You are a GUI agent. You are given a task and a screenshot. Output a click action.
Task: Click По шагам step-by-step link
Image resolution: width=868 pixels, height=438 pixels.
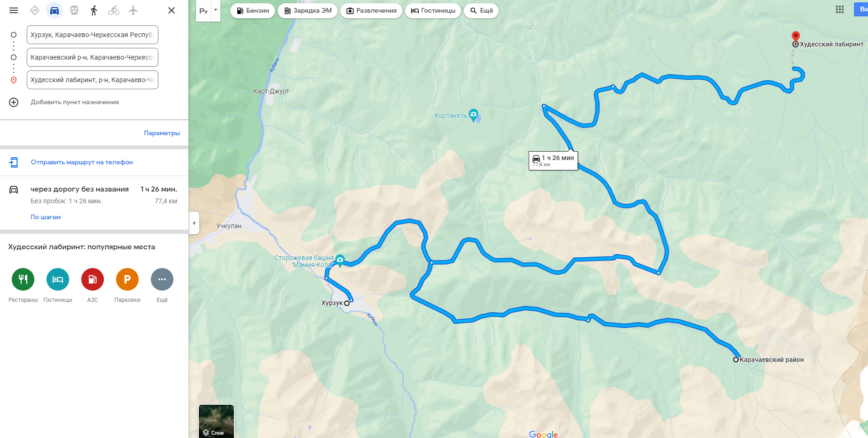[x=46, y=217]
